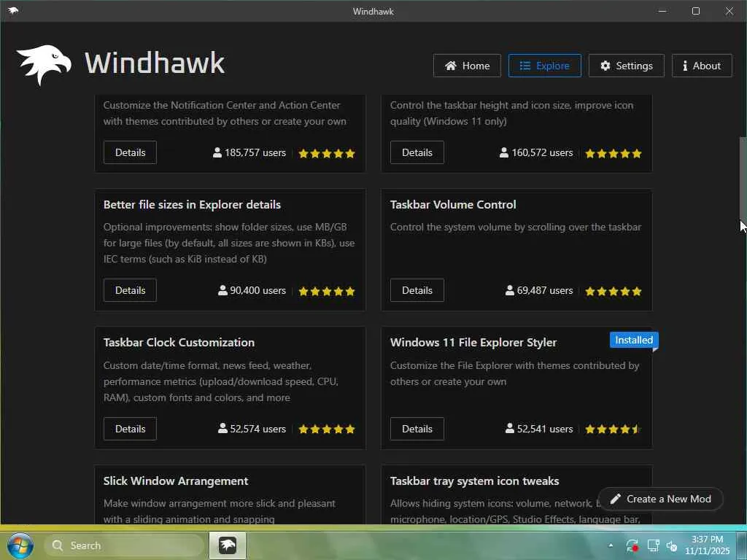This screenshot has width=747, height=560.
Task: Click the pencil icon in Create a New Mod
Action: (x=616, y=499)
